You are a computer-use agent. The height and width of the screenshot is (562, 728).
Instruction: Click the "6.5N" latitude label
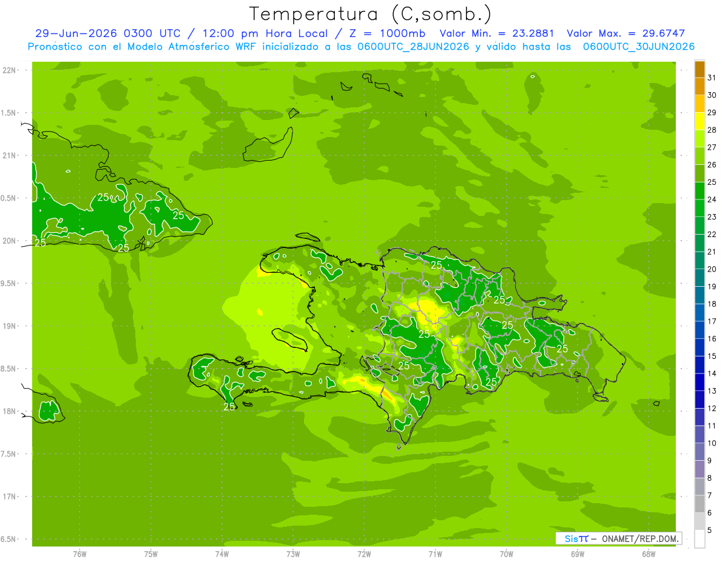[x=8, y=540]
